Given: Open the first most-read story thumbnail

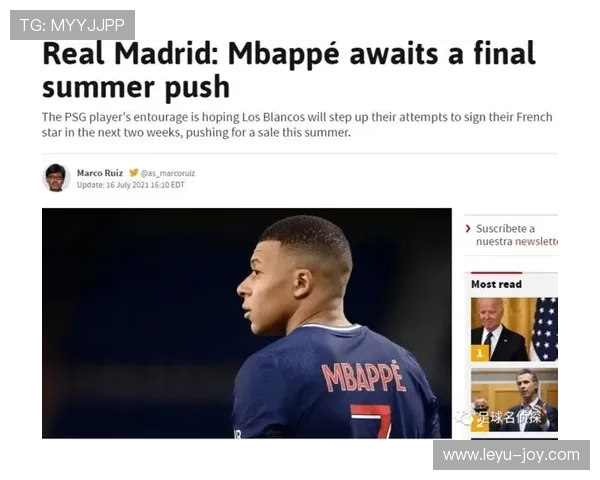Looking at the screenshot, I should pyautogui.click(x=514, y=330).
